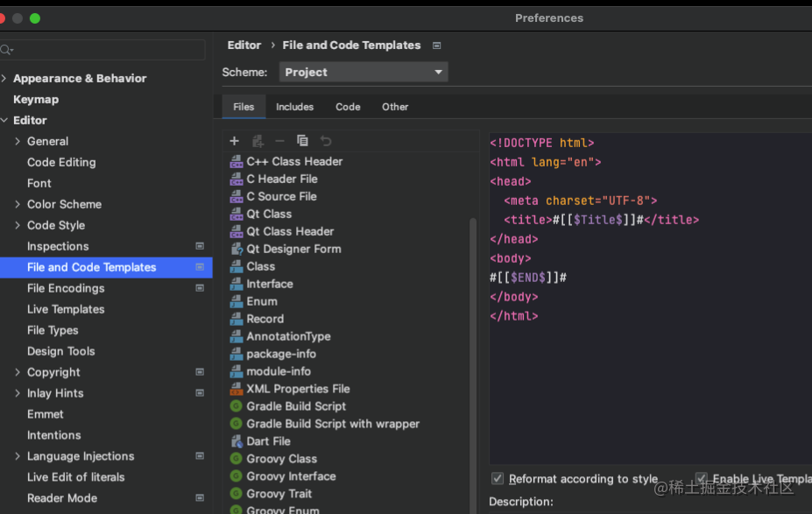Image resolution: width=812 pixels, height=514 pixels.
Task: Click project-level marker icon beside File Encodings
Action: tap(200, 288)
